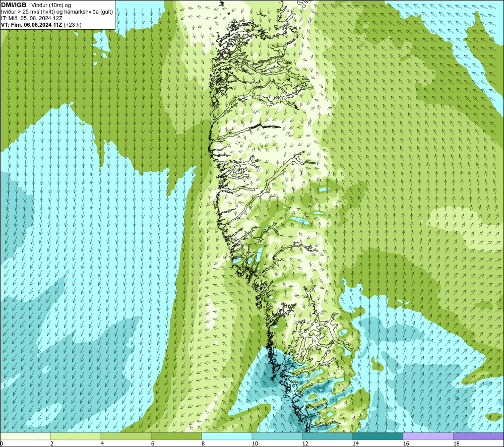Click the scale label '18'

point(457,443)
